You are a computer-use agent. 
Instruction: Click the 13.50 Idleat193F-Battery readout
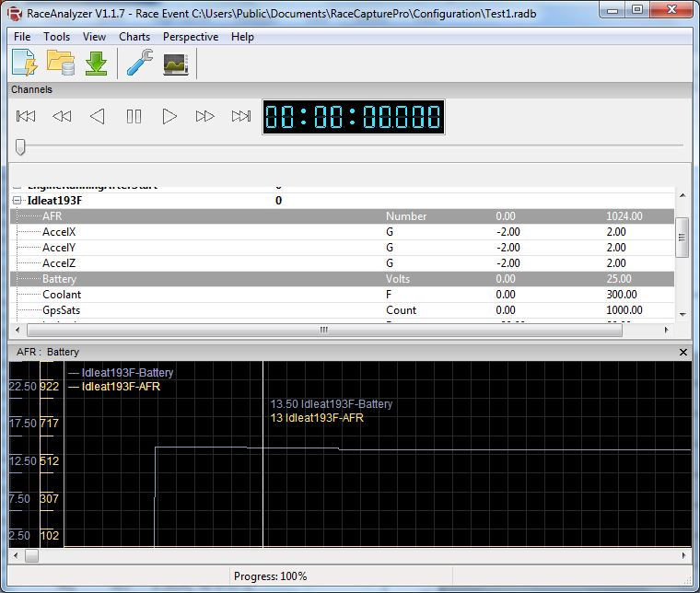click(332, 404)
